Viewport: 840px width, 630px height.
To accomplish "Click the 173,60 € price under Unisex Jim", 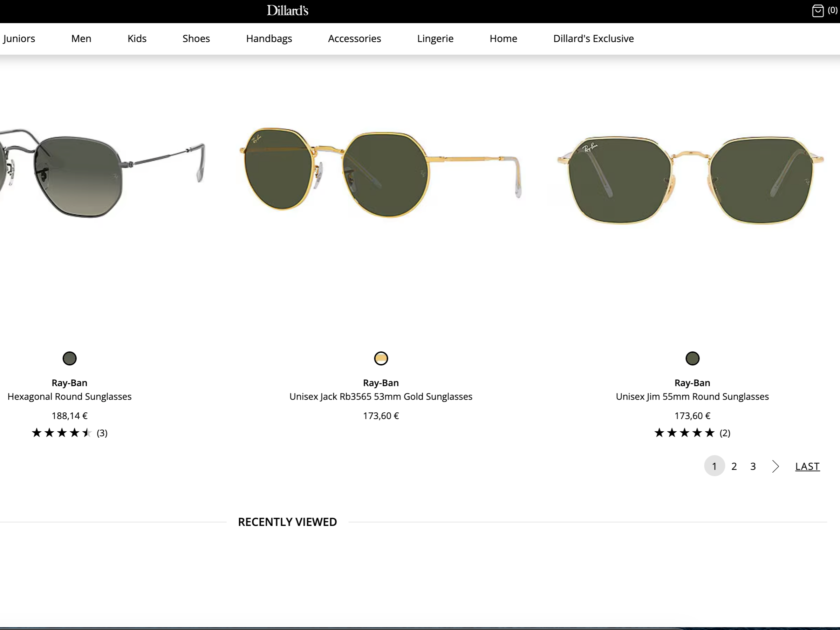I will (692, 416).
